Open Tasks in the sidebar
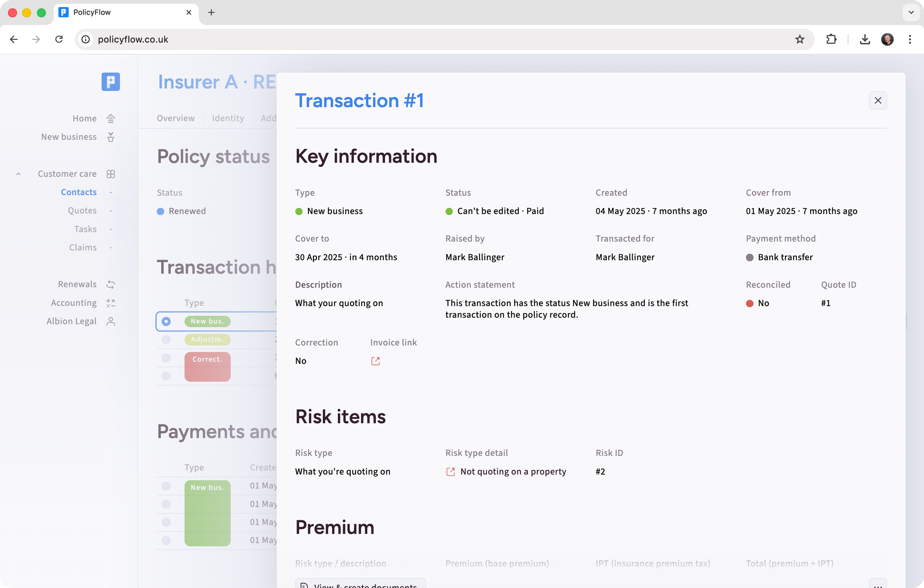 [x=85, y=229]
